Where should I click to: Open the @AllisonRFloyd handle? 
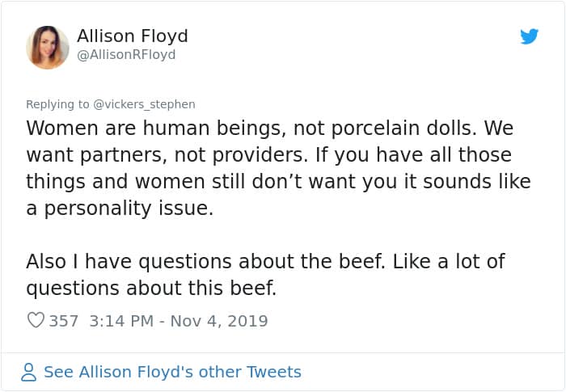[x=126, y=55]
